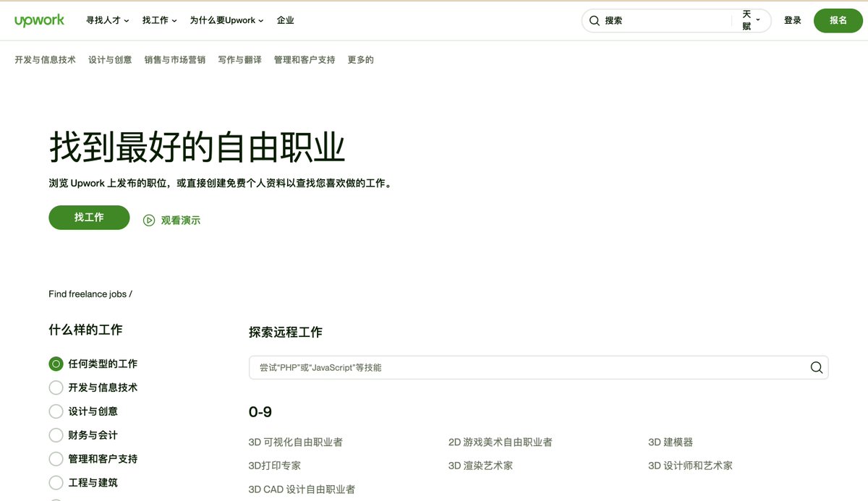Open 2D 游戏美术自由职业者 link
This screenshot has height=501, width=868.
pyautogui.click(x=501, y=442)
